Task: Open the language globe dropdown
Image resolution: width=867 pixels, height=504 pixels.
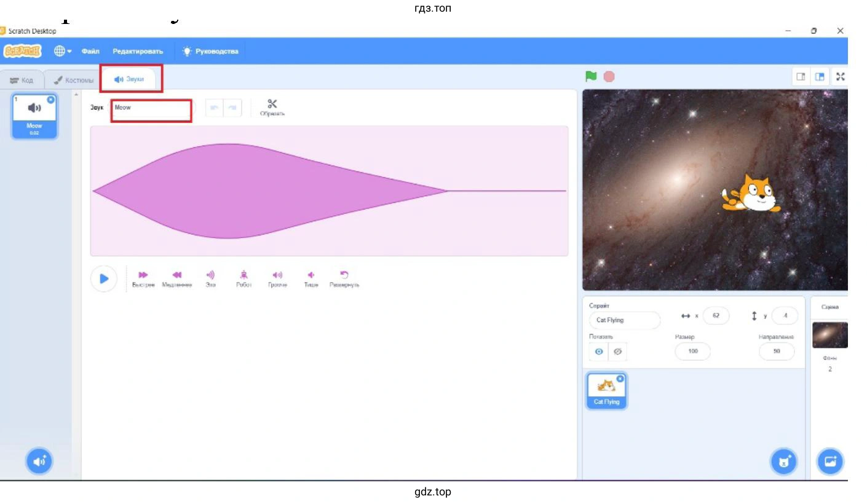Action: click(x=63, y=52)
